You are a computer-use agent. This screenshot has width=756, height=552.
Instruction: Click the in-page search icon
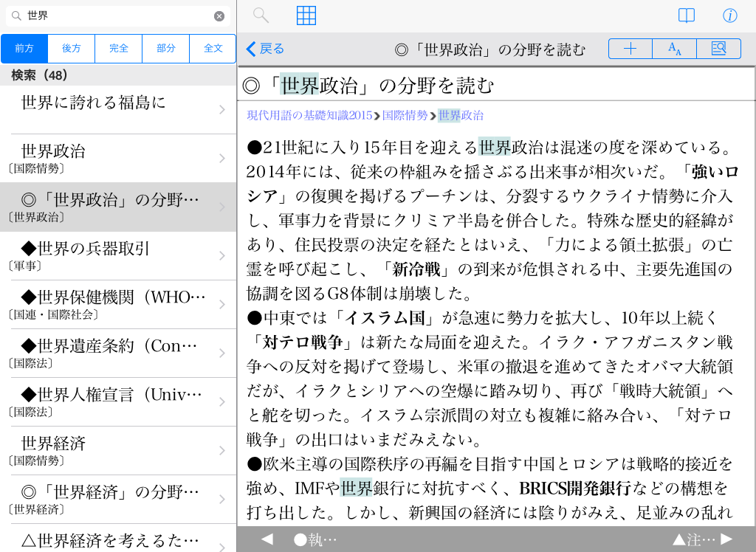(718, 49)
